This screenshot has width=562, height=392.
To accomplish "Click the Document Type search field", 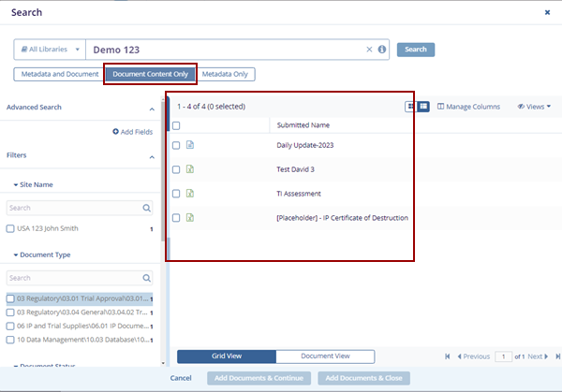I will (x=73, y=278).
